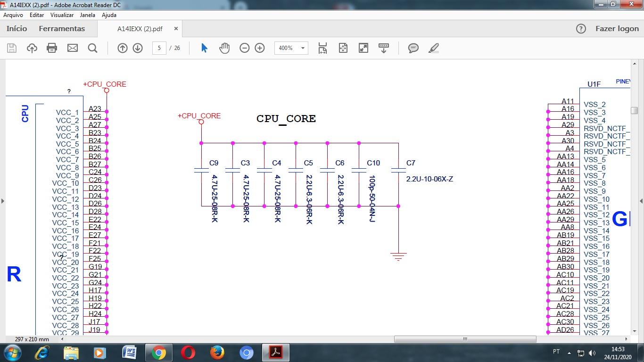Add a comment with the speech bubble icon
The height and width of the screenshot is (362, 644).
pyautogui.click(x=413, y=48)
